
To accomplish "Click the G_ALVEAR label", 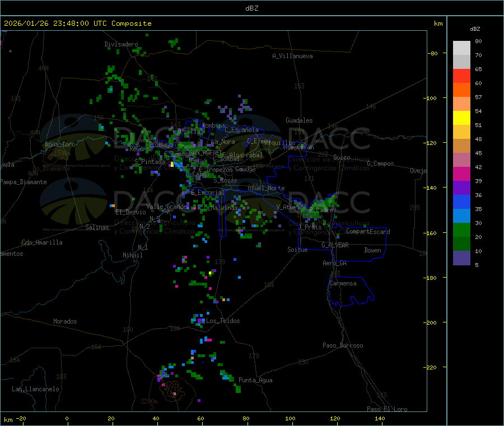I will point(335,245).
